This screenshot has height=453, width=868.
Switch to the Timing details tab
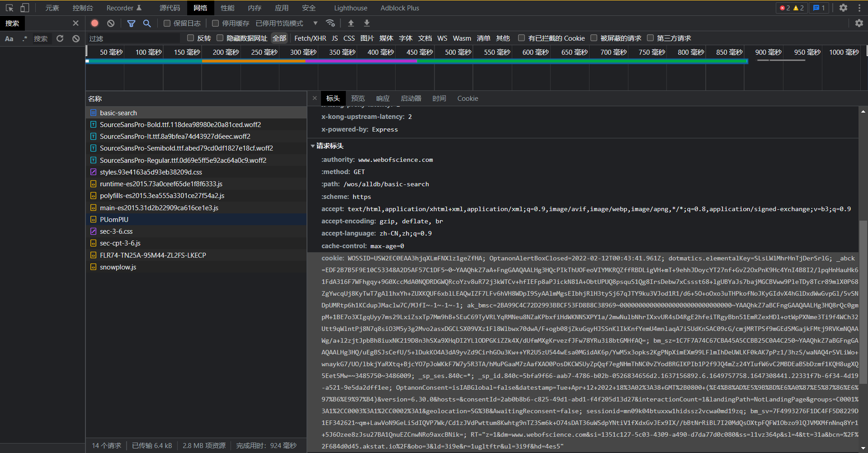[439, 98]
